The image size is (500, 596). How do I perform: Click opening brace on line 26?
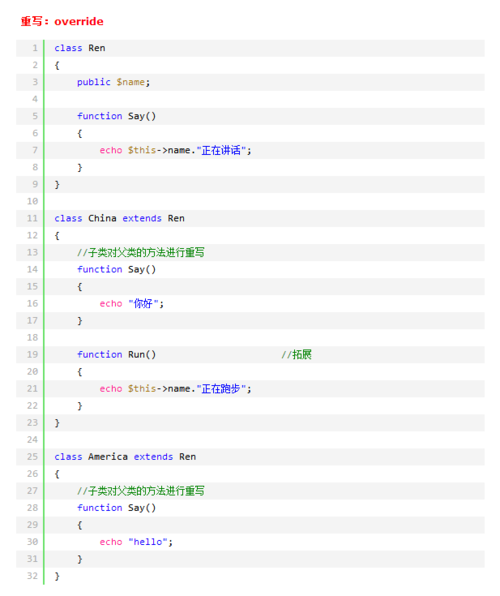[x=57, y=474]
